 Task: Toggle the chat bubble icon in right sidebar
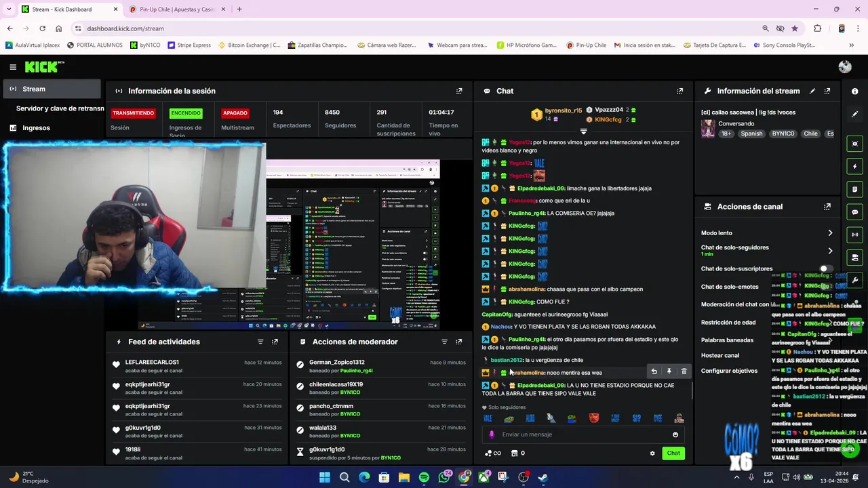[855, 212]
